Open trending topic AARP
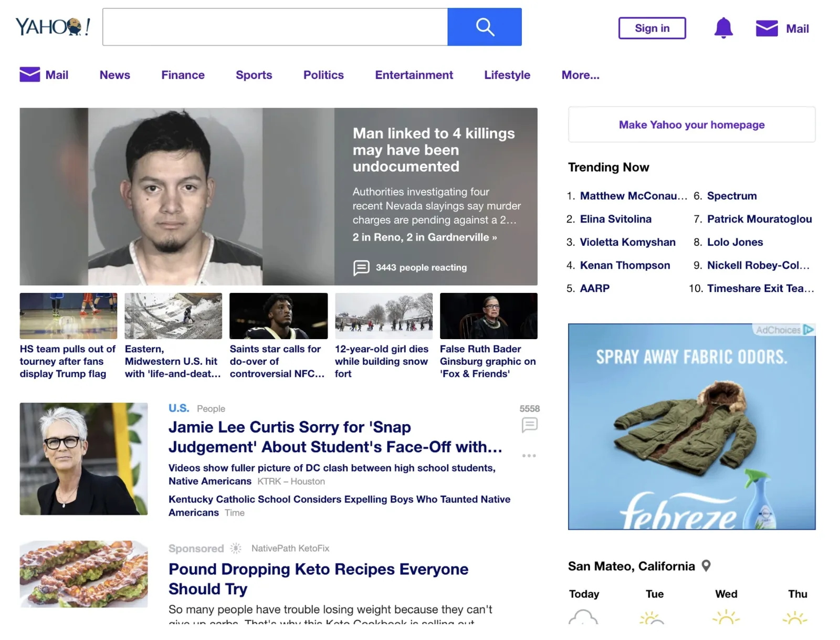Image resolution: width=840 pixels, height=640 pixels. [x=595, y=288]
